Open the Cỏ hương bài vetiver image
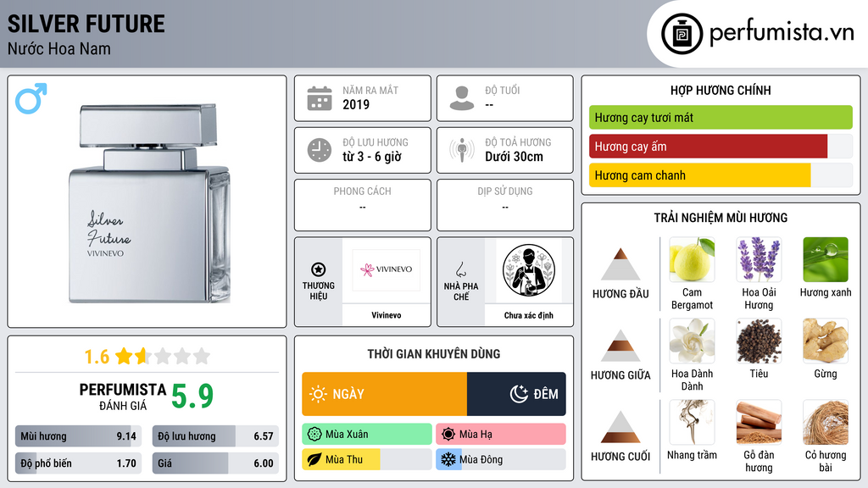The width and height of the screenshot is (868, 488). point(826,422)
